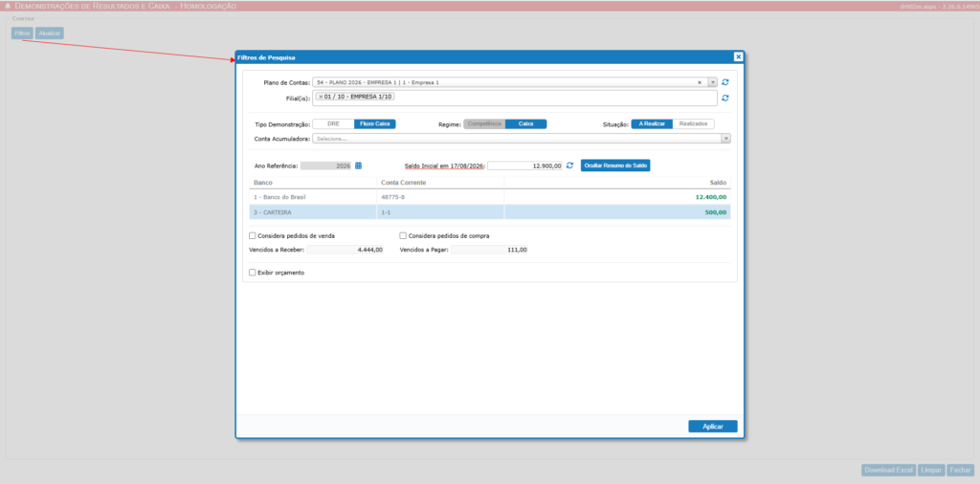980x484 pixels.
Task: Remove the 01 / 10 - EMPRESA 1/10 tag
Action: (x=321, y=97)
